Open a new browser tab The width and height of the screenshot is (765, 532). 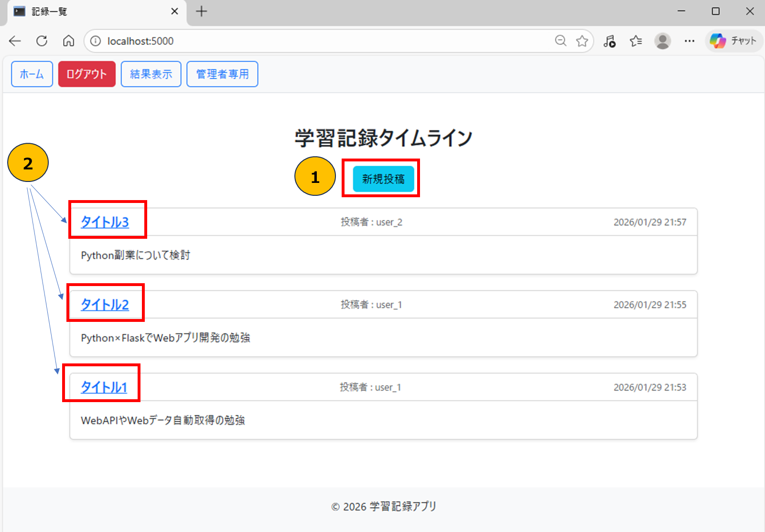tap(202, 11)
